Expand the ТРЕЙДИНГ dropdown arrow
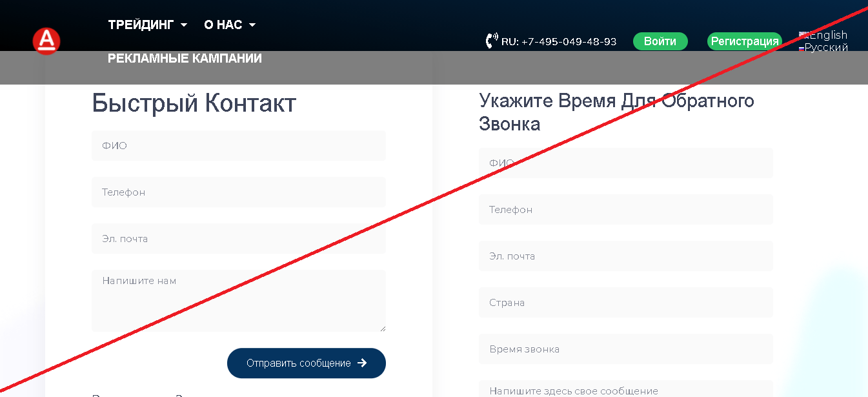 coord(184,25)
